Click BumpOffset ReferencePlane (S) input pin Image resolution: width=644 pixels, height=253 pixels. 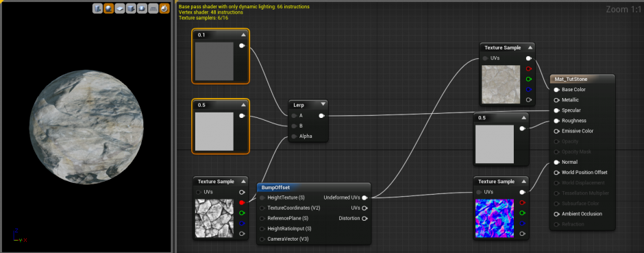[x=262, y=218]
